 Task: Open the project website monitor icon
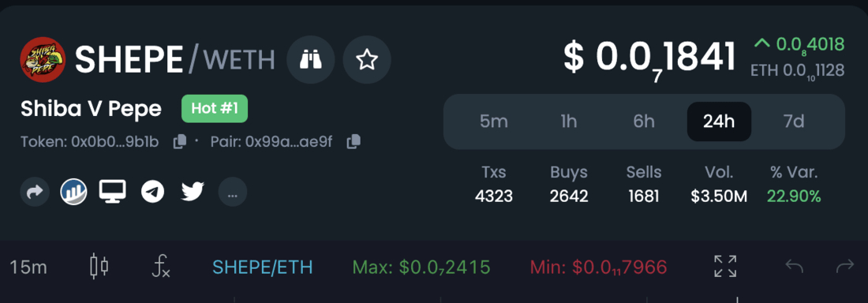pyautogui.click(x=112, y=192)
